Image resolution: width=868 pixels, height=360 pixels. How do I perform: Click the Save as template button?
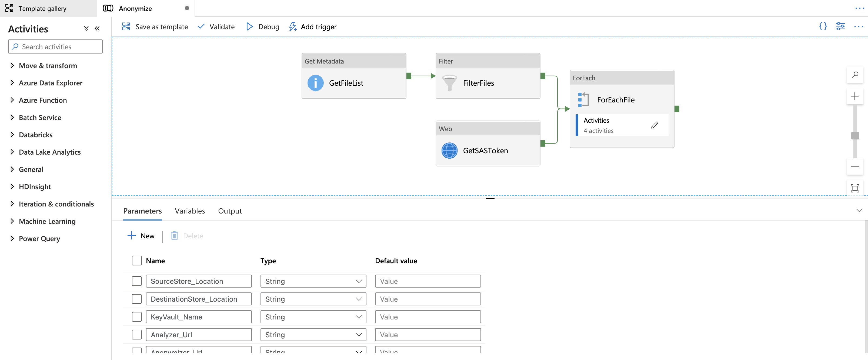pos(155,27)
